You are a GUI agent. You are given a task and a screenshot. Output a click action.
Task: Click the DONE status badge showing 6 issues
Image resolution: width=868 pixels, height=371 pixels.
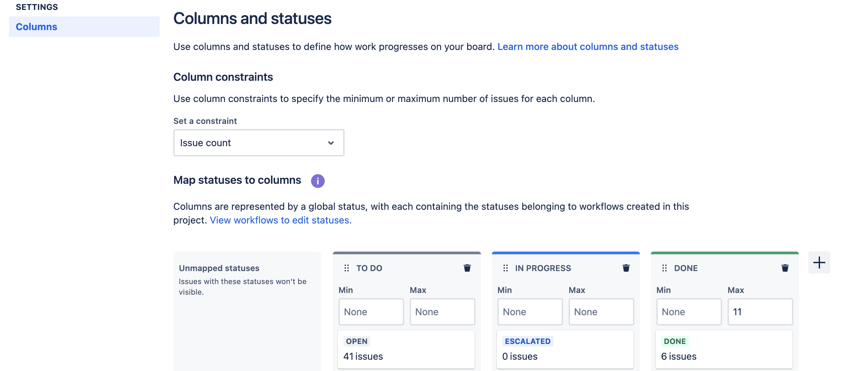tap(674, 341)
